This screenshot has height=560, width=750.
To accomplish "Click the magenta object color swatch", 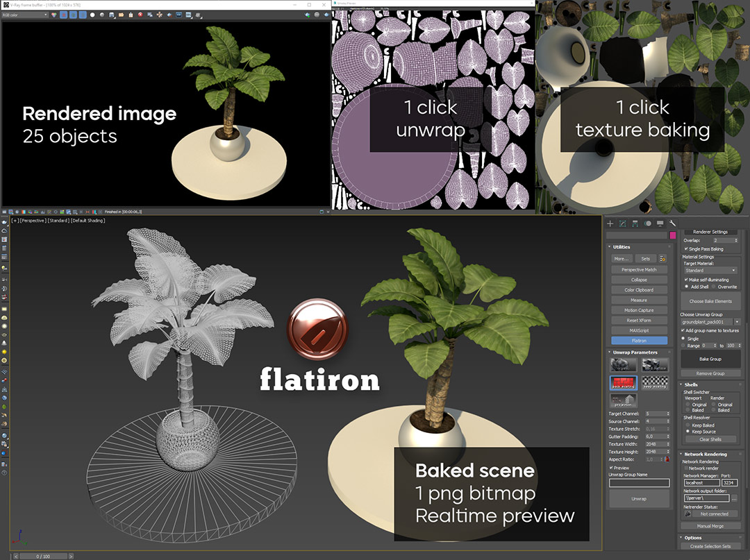I will click(x=672, y=235).
